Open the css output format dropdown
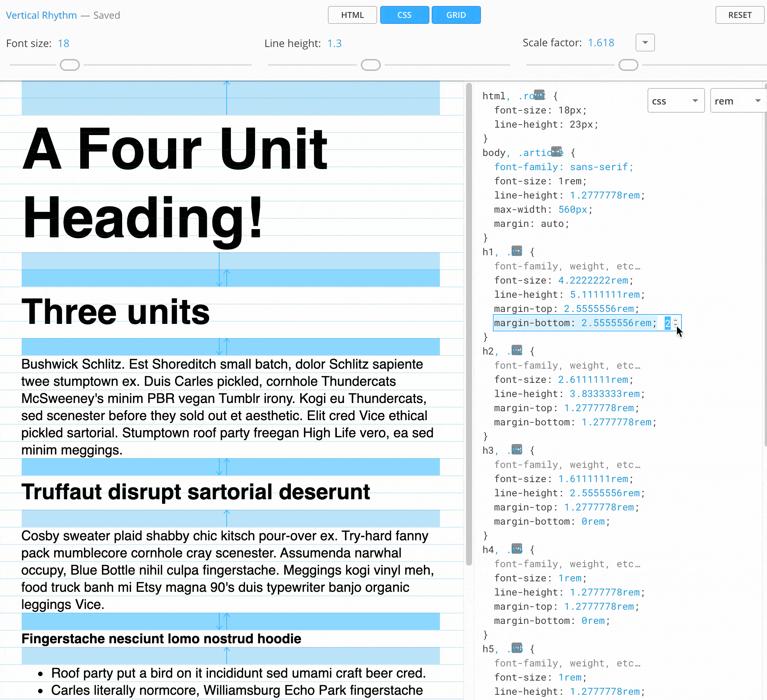 coord(676,101)
